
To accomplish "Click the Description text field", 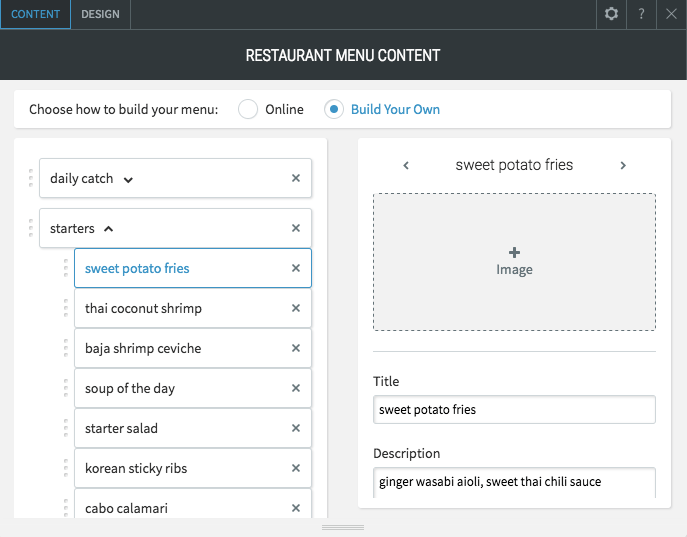I will (x=514, y=482).
